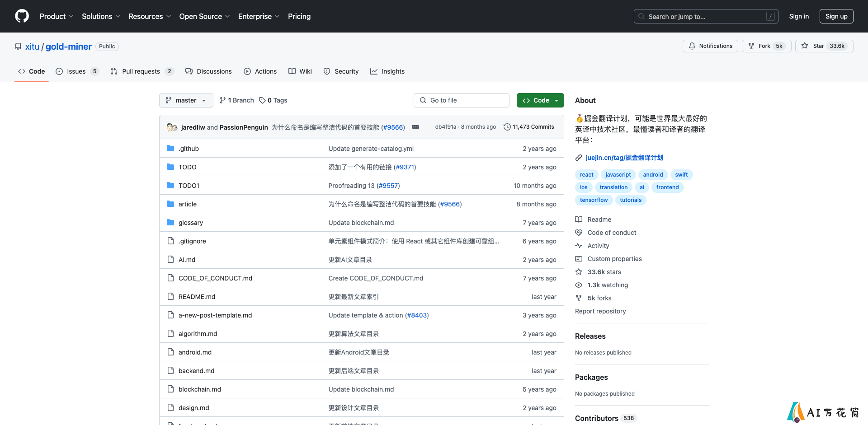This screenshot has height=425, width=868.
Task: Switch to the Discussions tab
Action: coord(208,71)
